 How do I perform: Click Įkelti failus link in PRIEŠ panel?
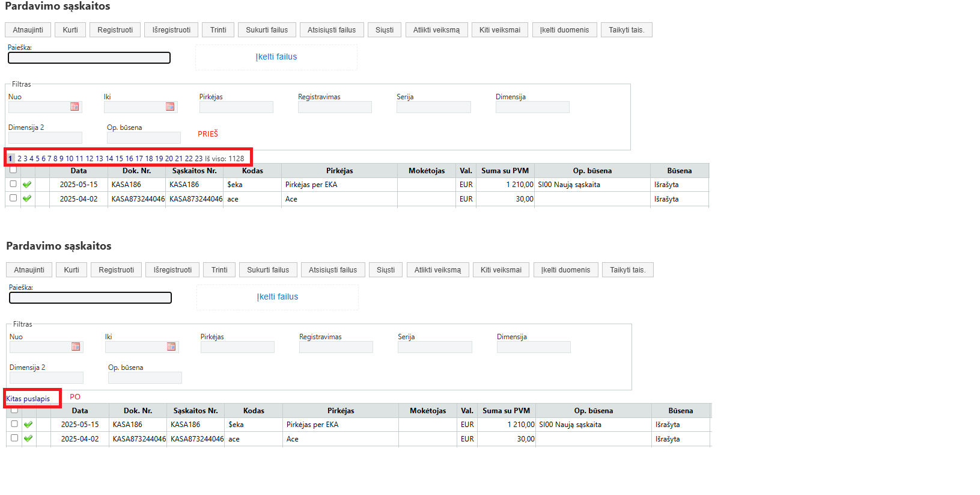click(x=276, y=57)
